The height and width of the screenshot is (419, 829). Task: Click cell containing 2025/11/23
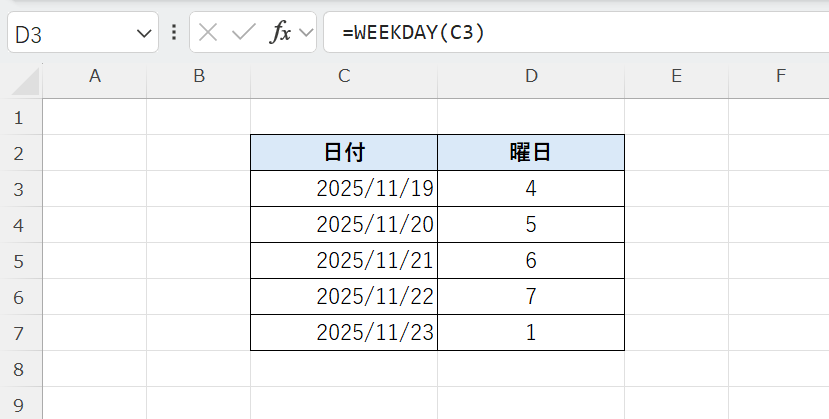[x=344, y=333]
